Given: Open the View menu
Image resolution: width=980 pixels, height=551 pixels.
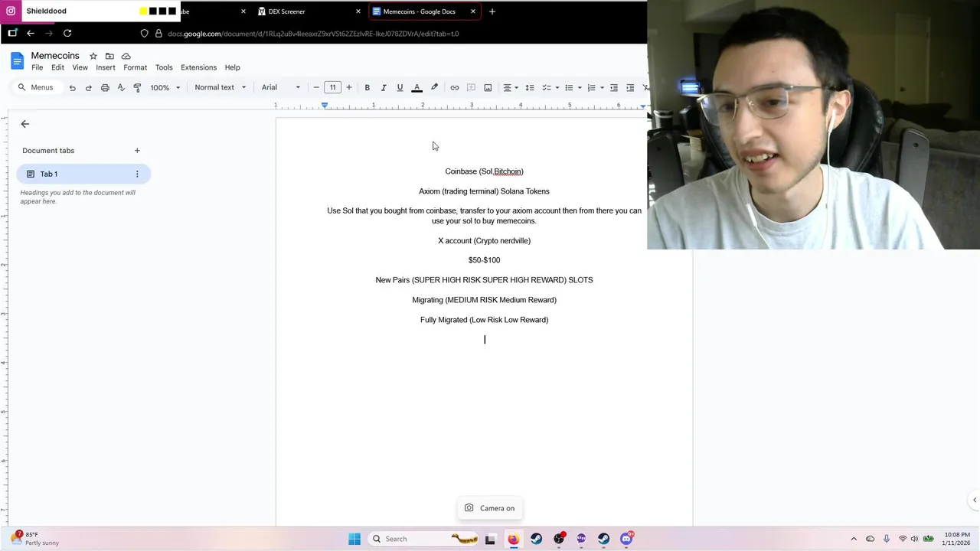Looking at the screenshot, I should pos(80,67).
